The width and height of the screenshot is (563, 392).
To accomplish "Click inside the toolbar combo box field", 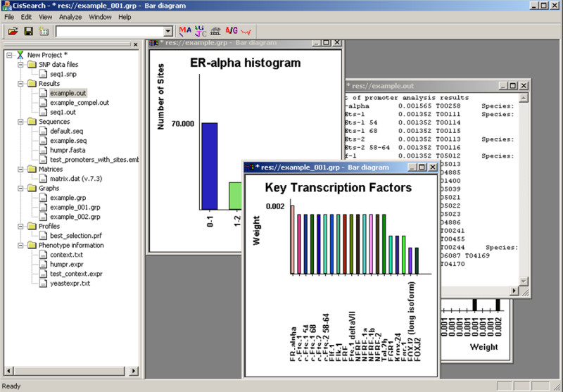I will pyautogui.click(x=110, y=32).
